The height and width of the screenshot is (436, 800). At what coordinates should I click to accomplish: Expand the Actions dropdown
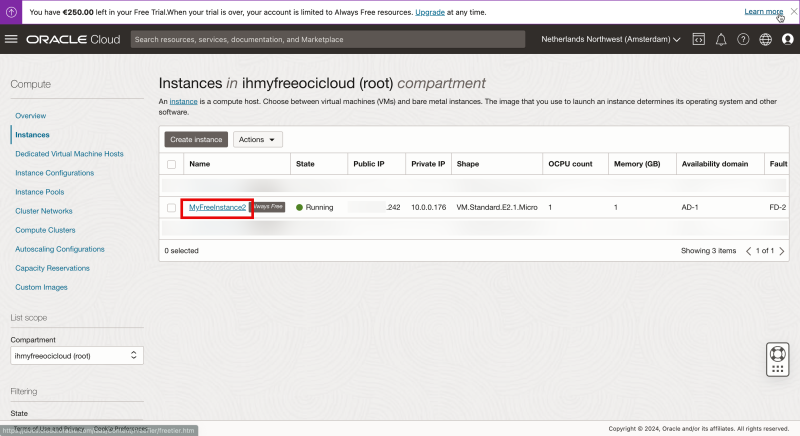258,139
